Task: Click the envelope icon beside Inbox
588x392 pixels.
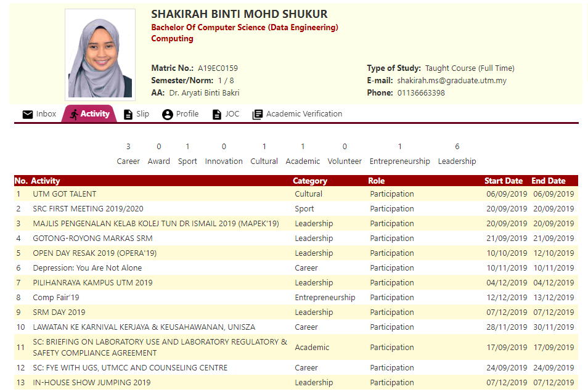Action: pyautogui.click(x=28, y=114)
